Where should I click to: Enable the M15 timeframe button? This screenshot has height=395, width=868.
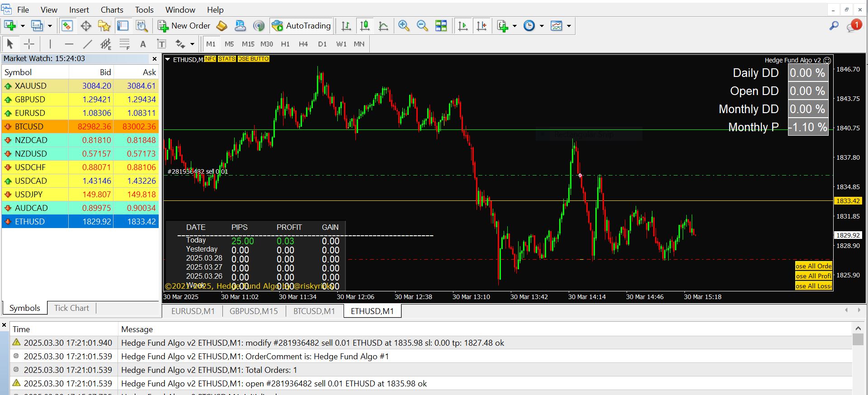tap(248, 44)
